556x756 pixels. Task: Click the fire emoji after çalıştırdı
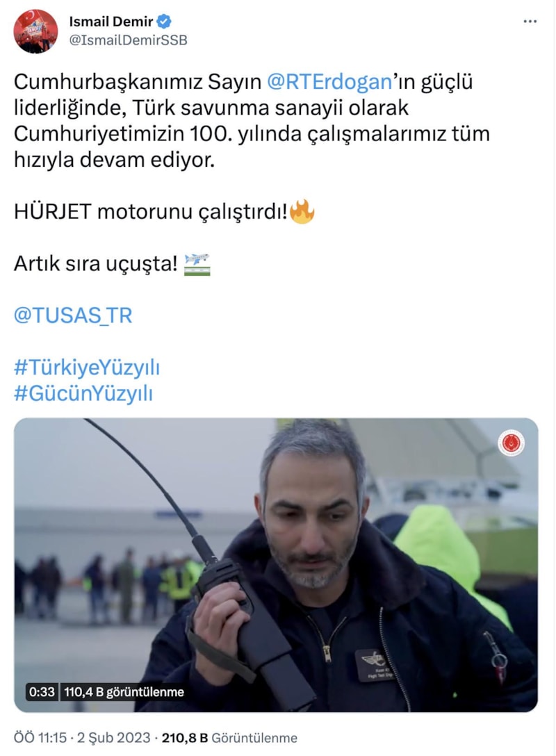302,211
